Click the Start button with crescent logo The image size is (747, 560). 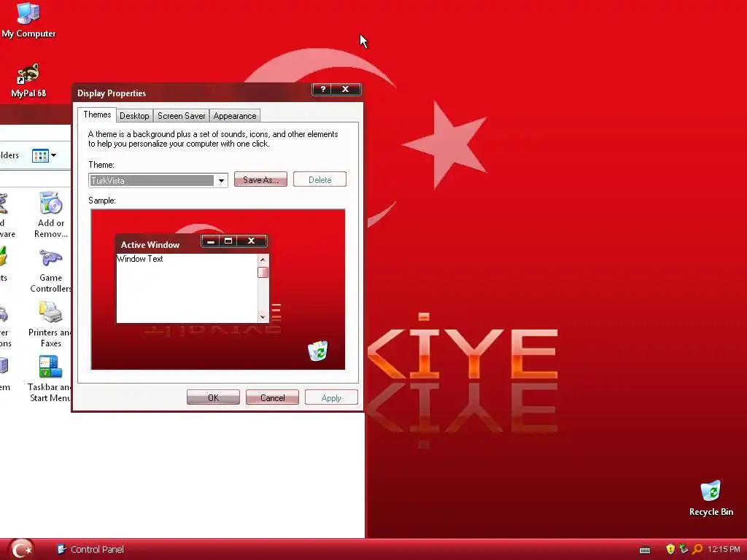pyautogui.click(x=22, y=549)
